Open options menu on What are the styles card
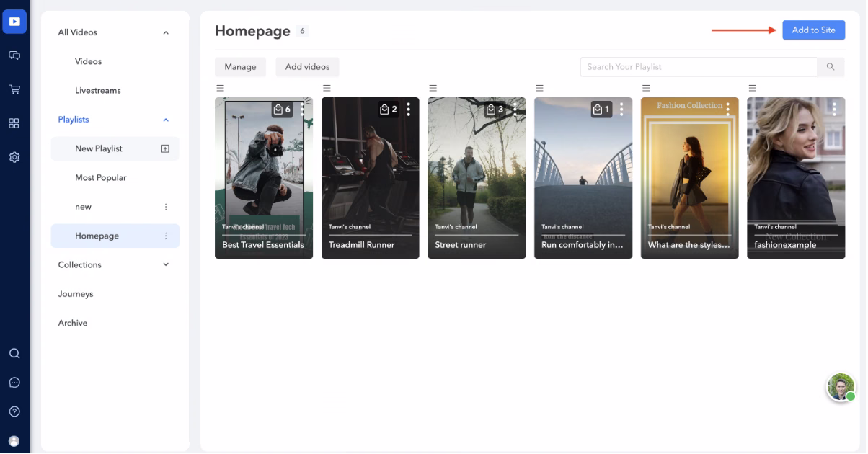This screenshot has height=454, width=868. [x=728, y=110]
